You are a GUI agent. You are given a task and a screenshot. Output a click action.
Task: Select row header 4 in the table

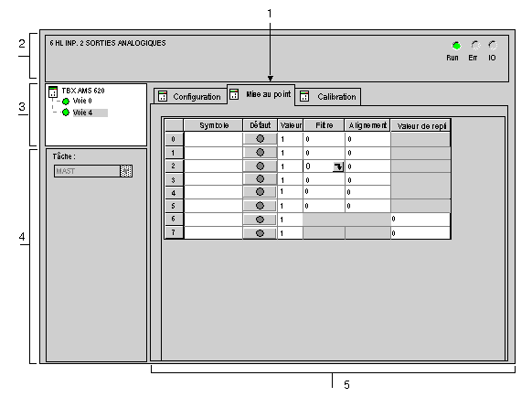click(x=174, y=193)
